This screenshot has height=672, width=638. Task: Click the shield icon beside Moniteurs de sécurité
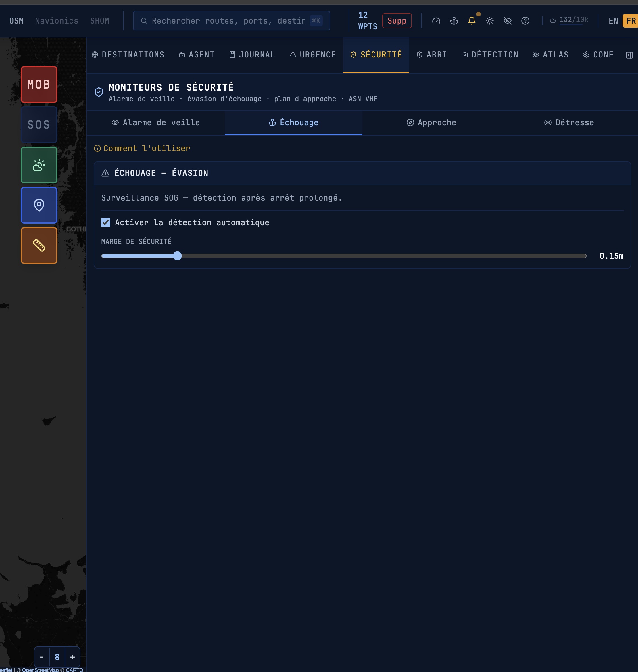99,92
